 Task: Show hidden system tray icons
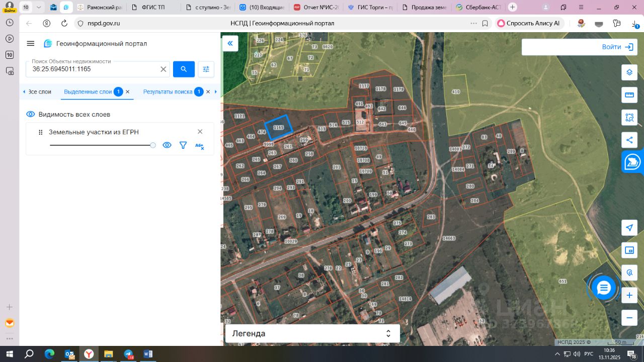(557, 354)
